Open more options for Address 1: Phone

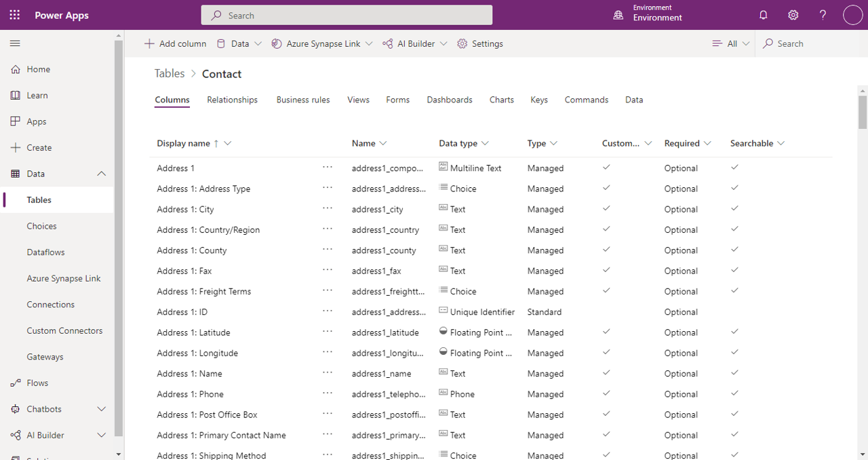pyautogui.click(x=328, y=393)
